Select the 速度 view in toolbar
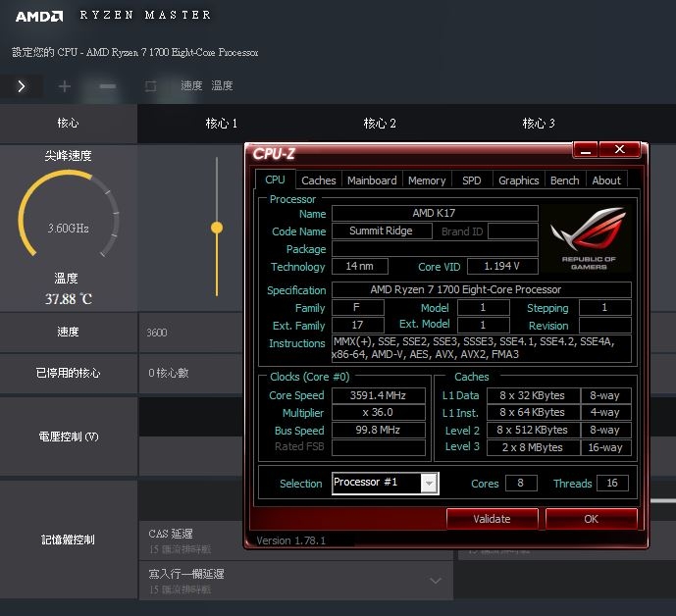Viewport: 676px width, 616px height. (x=191, y=85)
